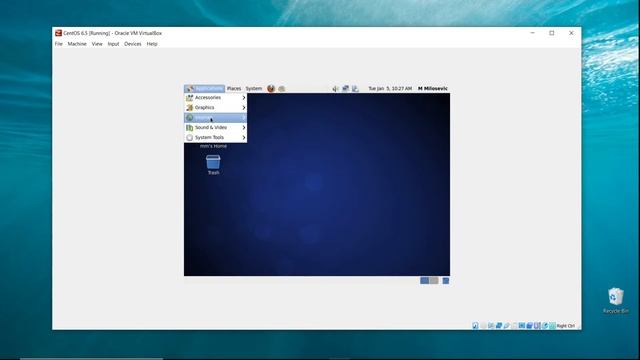Click the panel tray icon left of the date

point(355,89)
